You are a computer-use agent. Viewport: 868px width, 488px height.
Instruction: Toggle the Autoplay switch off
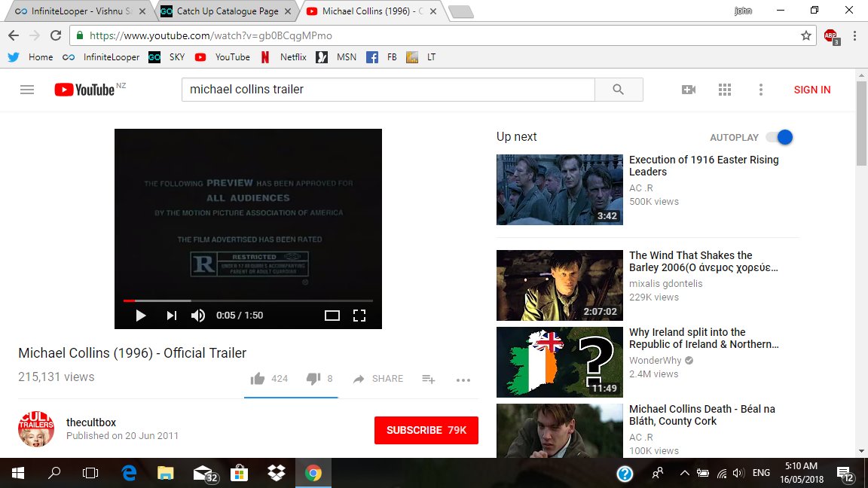pos(779,137)
